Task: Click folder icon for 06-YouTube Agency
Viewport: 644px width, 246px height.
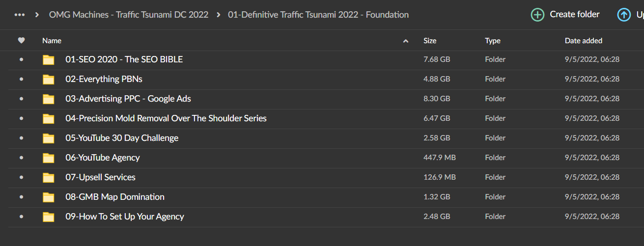Action: click(48, 158)
